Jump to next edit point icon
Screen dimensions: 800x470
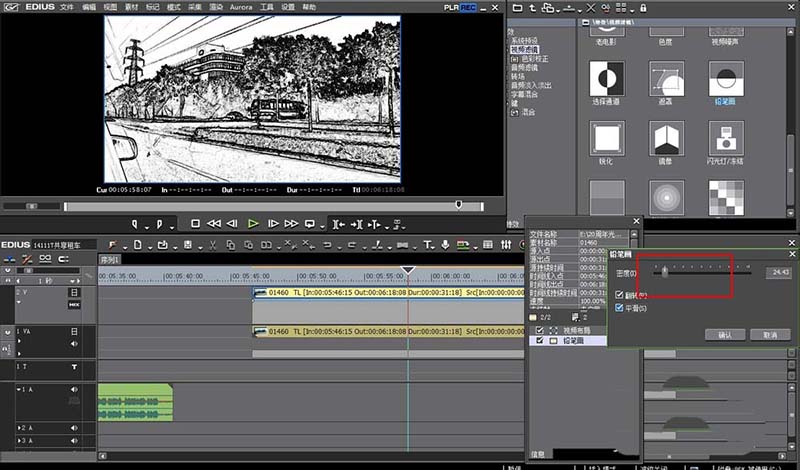tap(357, 224)
